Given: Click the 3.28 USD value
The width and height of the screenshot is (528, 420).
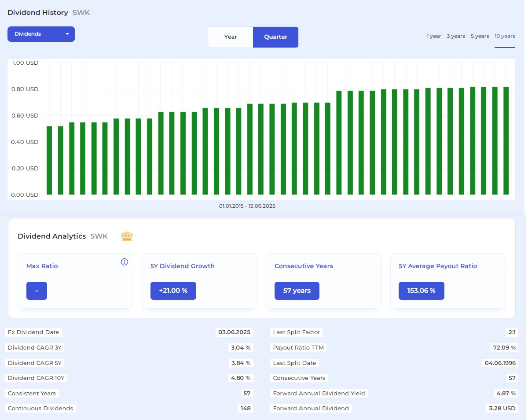Looking at the screenshot, I should (502, 409).
